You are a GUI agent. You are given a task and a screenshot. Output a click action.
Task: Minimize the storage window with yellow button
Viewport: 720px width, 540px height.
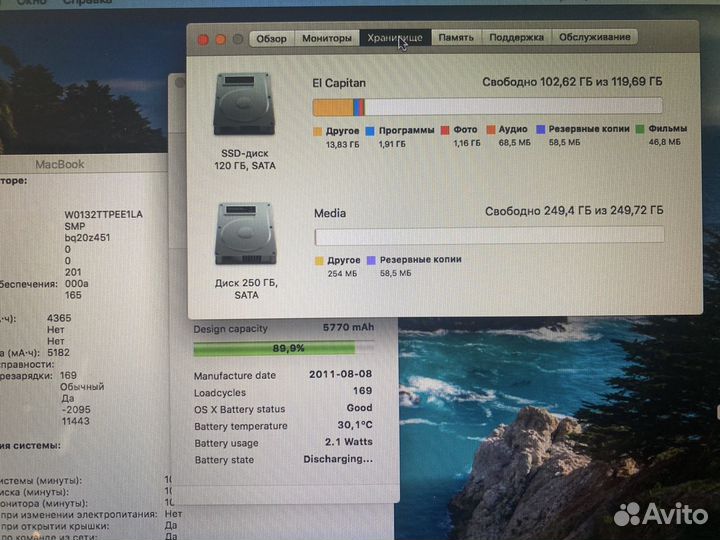coord(220,39)
